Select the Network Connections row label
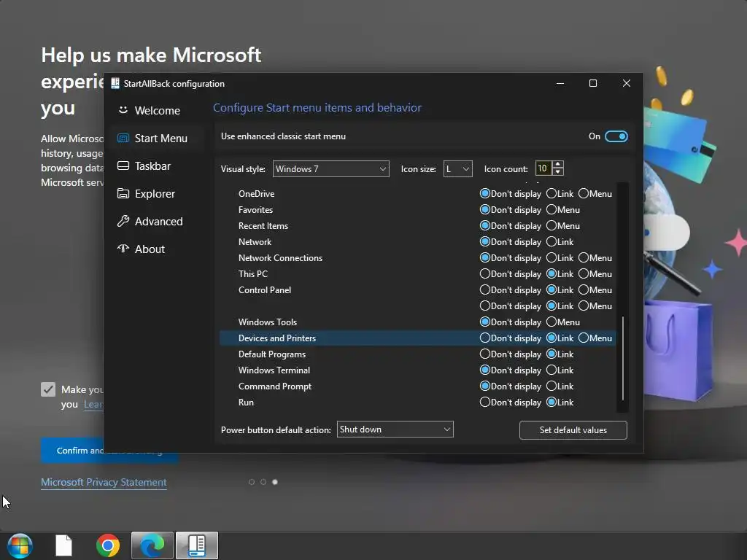The width and height of the screenshot is (747, 560). pyautogui.click(x=280, y=257)
